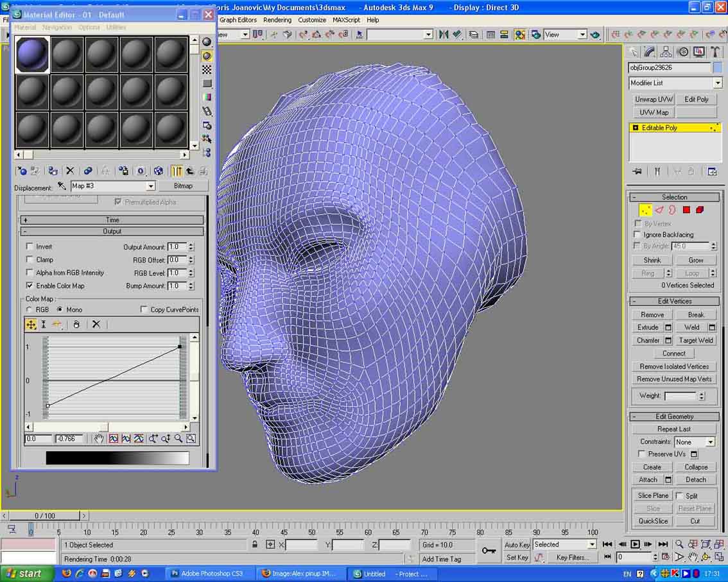Toggle Show Map in Viewport checkered cube icon
This screenshot has height=582, width=728.
pos(159,171)
